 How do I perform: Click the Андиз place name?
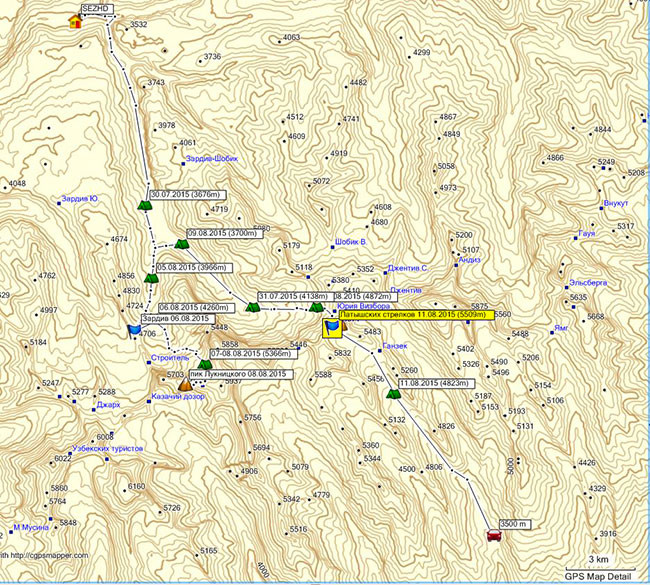pos(469,260)
